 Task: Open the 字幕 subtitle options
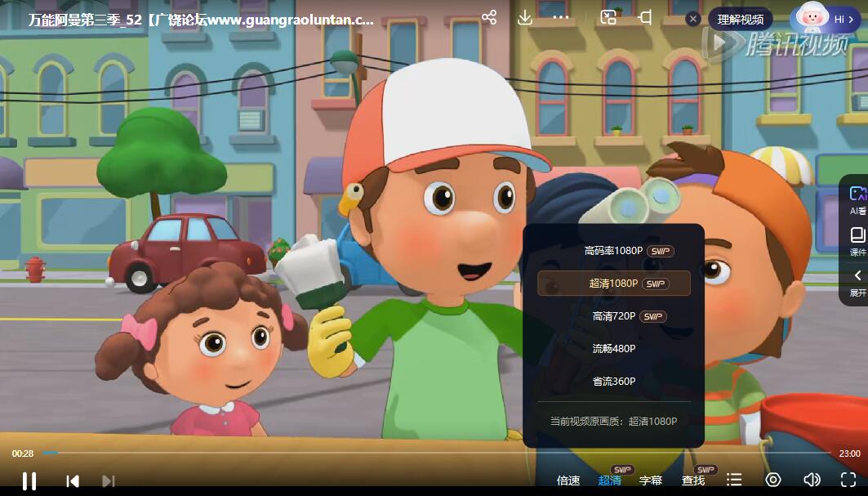coord(651,480)
